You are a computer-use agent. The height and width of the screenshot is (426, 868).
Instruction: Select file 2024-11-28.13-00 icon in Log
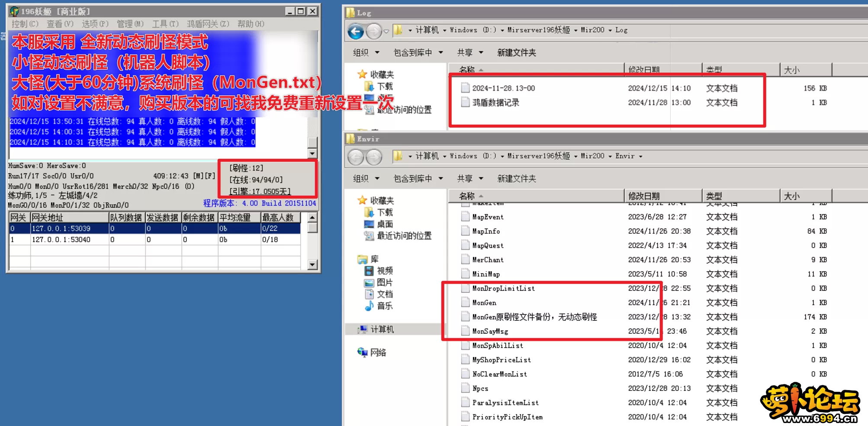point(465,88)
